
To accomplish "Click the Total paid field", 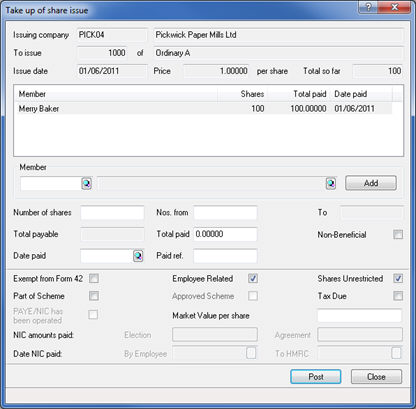I will [225, 234].
